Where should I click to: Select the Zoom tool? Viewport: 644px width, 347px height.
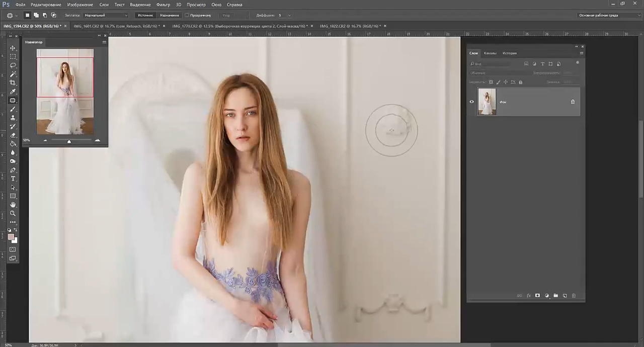point(13,213)
